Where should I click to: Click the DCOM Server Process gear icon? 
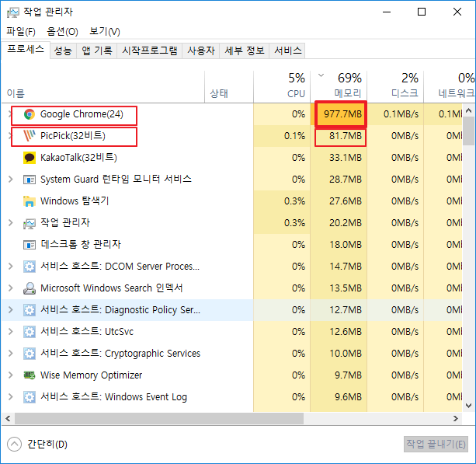click(30, 267)
